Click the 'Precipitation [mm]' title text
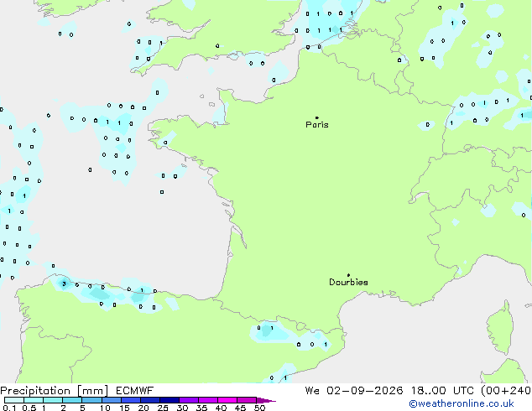Screen dimensions: 532x411 tap(55, 391)
